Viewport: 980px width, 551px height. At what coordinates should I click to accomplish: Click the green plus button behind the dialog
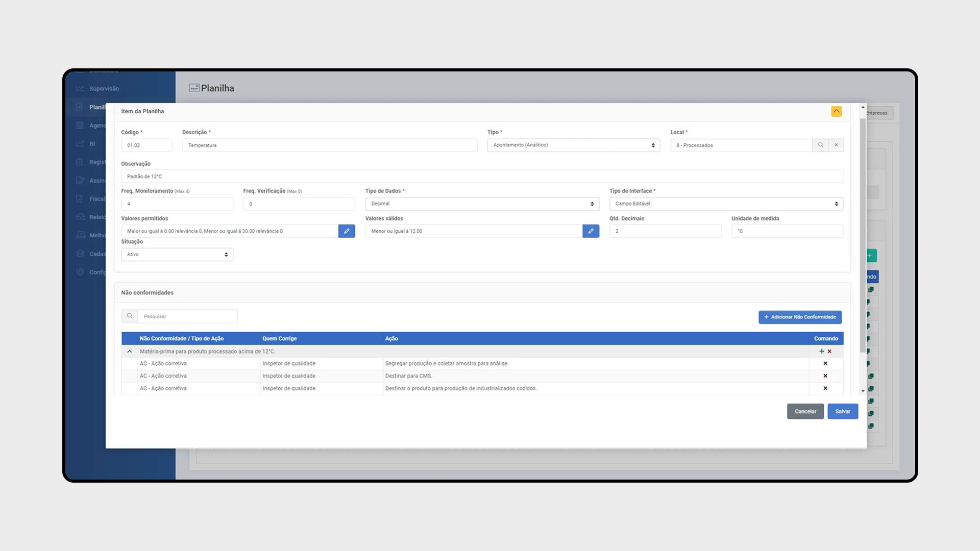click(871, 256)
